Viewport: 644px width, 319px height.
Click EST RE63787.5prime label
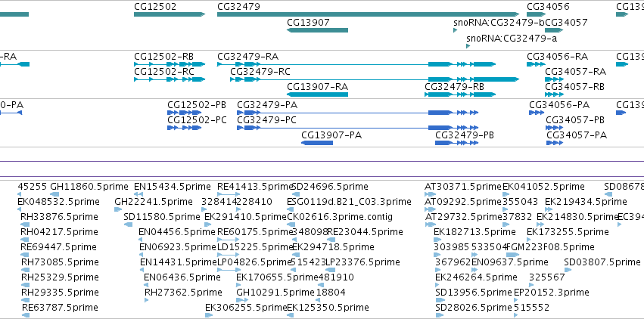click(x=60, y=308)
